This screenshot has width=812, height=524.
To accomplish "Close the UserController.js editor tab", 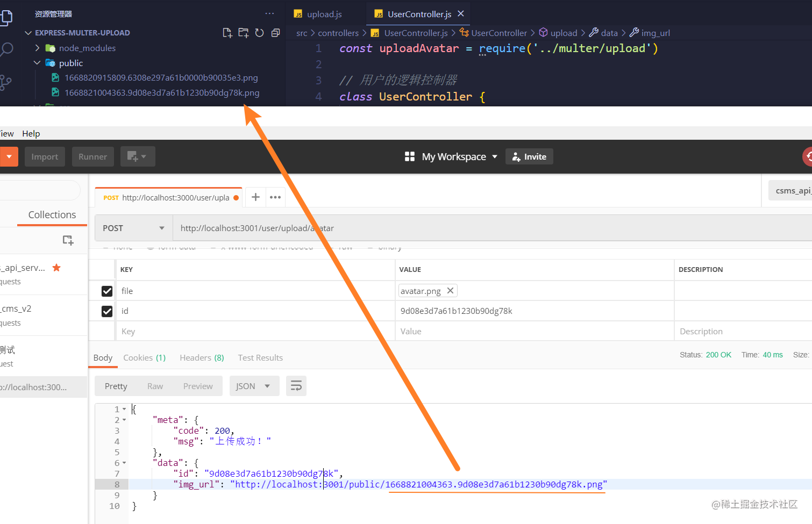I will coord(461,13).
